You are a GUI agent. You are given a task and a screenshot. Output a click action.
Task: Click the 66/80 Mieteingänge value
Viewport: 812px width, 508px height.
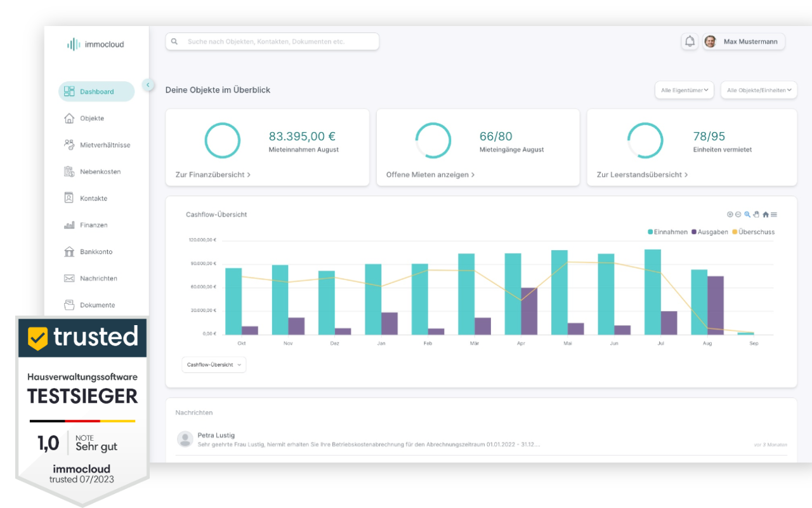496,136
